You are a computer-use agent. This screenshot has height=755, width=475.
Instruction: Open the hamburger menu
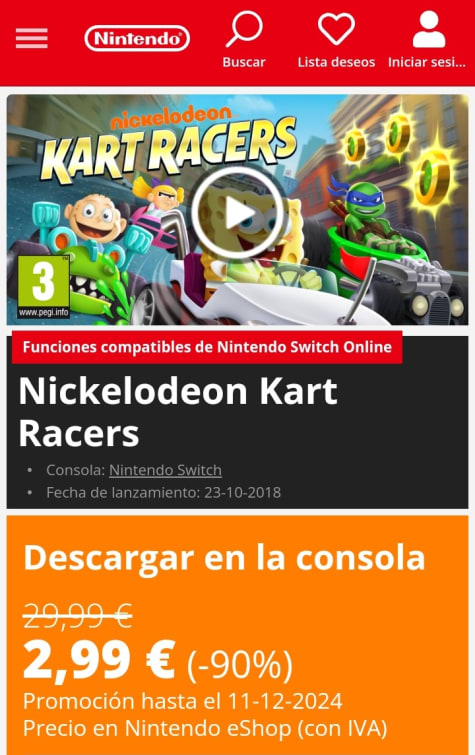pos(32,39)
